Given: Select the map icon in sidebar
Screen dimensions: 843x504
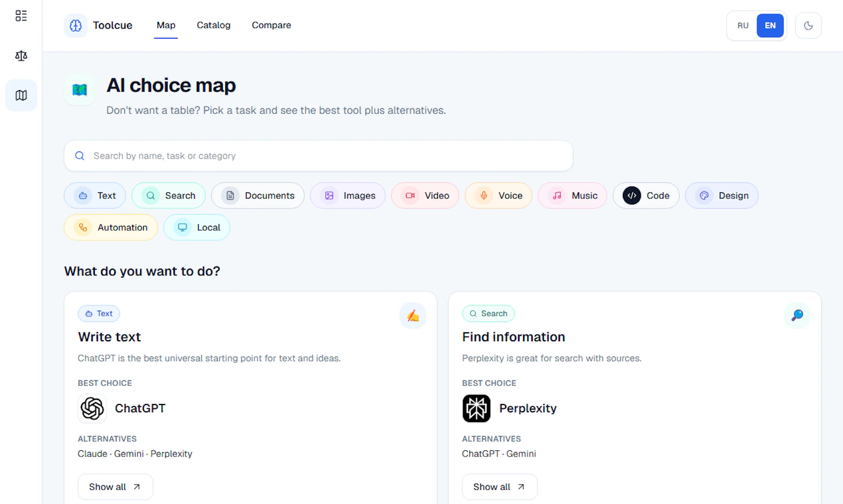Looking at the screenshot, I should coord(21,95).
